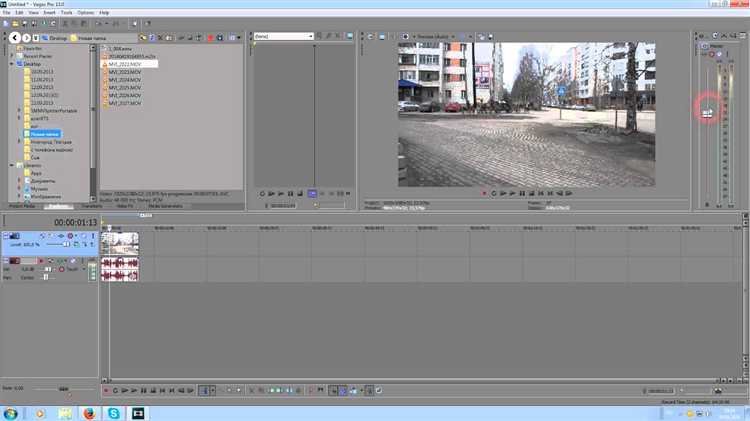
Task: Click the red stop preview icon in the explorer toolbar
Action: [x=210, y=37]
